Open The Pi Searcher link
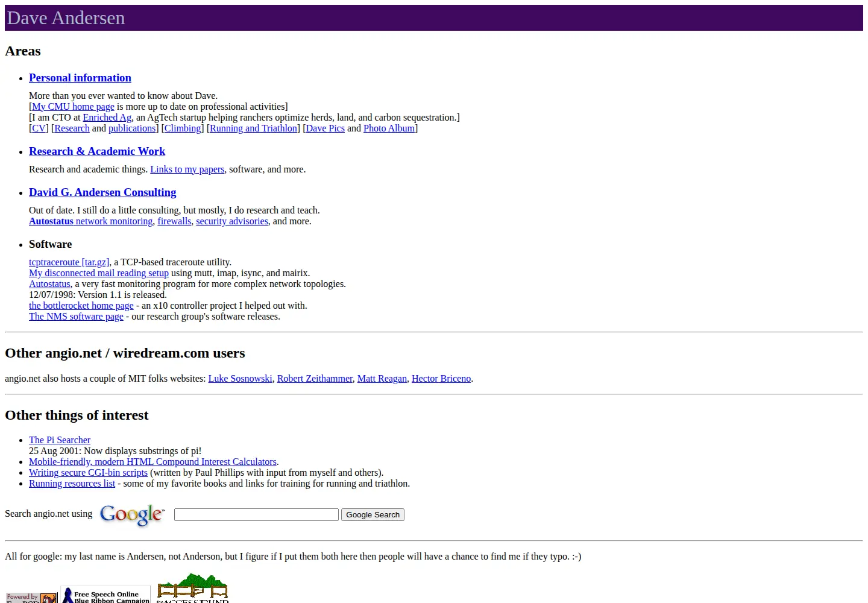The width and height of the screenshot is (868, 603). 60,440
